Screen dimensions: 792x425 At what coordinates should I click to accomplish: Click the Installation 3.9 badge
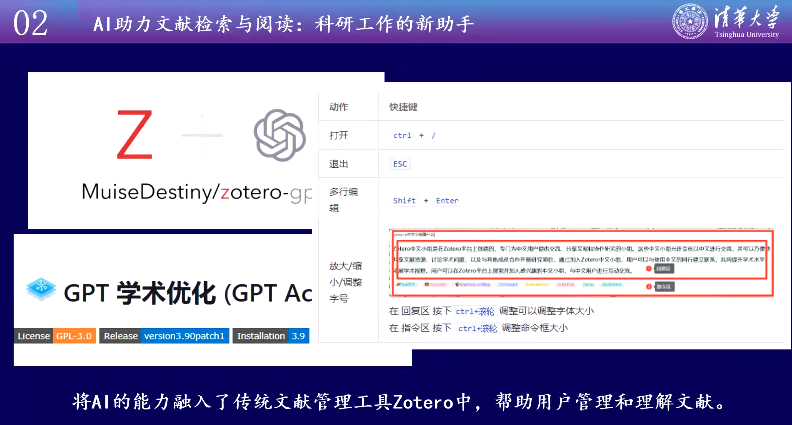(271, 336)
